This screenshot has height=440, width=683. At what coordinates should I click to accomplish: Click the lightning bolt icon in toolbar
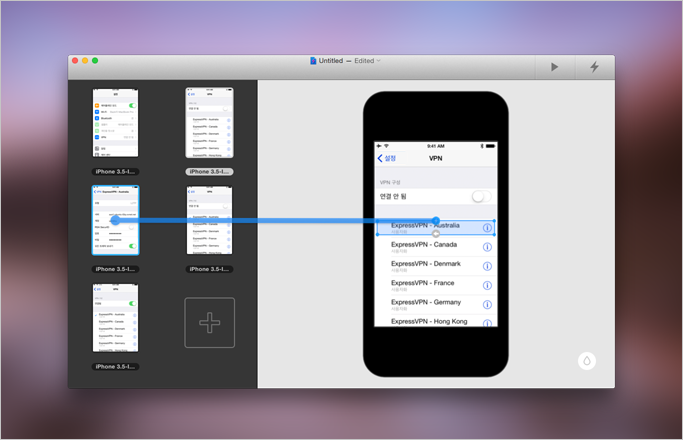tap(594, 67)
